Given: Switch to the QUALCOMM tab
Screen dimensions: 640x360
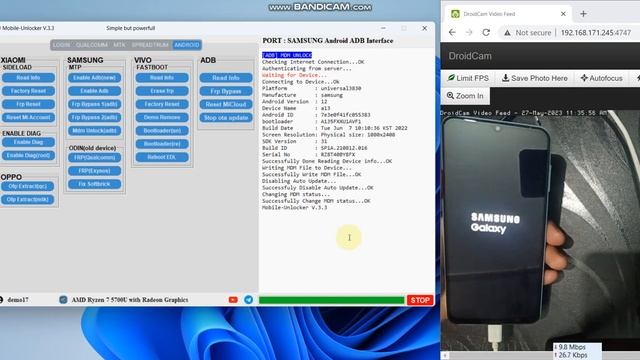Looking at the screenshot, I should (91, 45).
